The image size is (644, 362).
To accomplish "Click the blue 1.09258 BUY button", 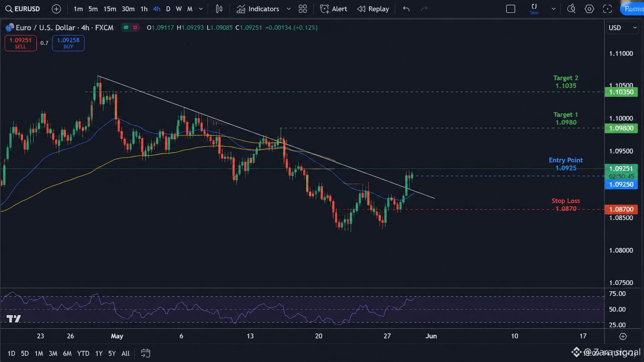I will click(x=68, y=43).
